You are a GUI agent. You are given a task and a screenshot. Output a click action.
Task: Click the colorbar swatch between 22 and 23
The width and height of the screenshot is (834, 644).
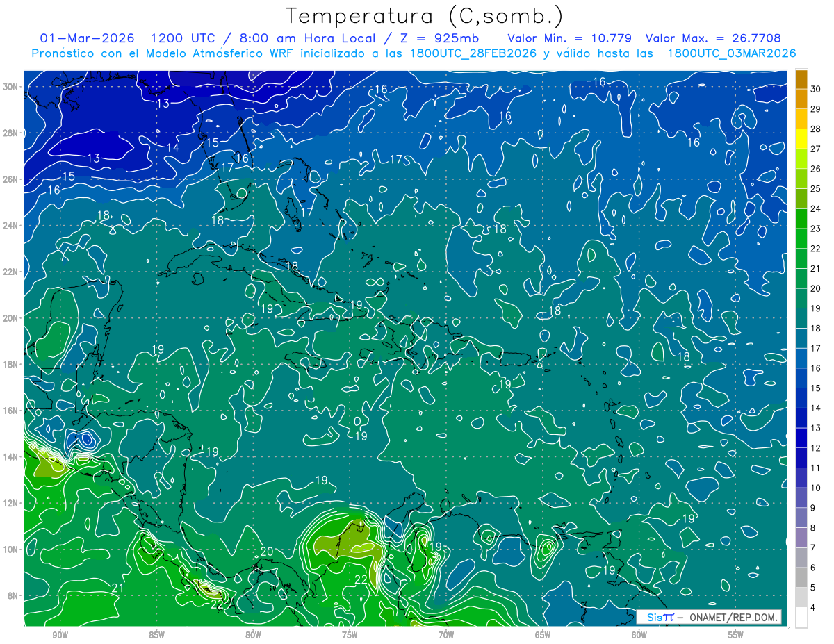click(801, 238)
